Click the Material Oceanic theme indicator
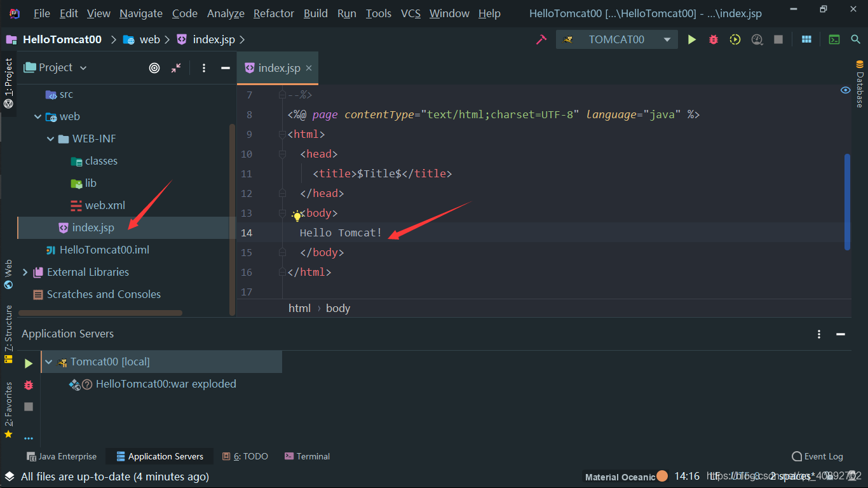 [x=626, y=477]
